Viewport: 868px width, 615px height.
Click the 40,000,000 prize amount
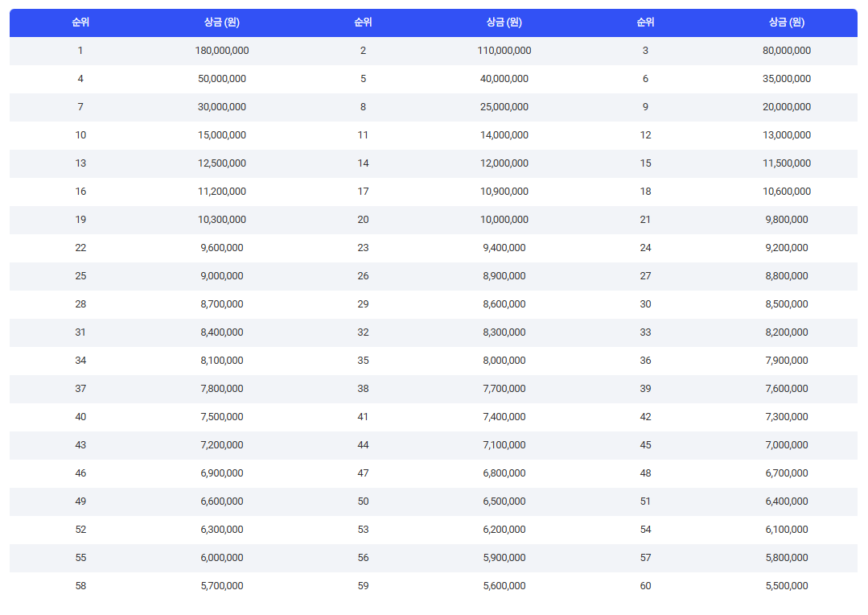(x=504, y=79)
